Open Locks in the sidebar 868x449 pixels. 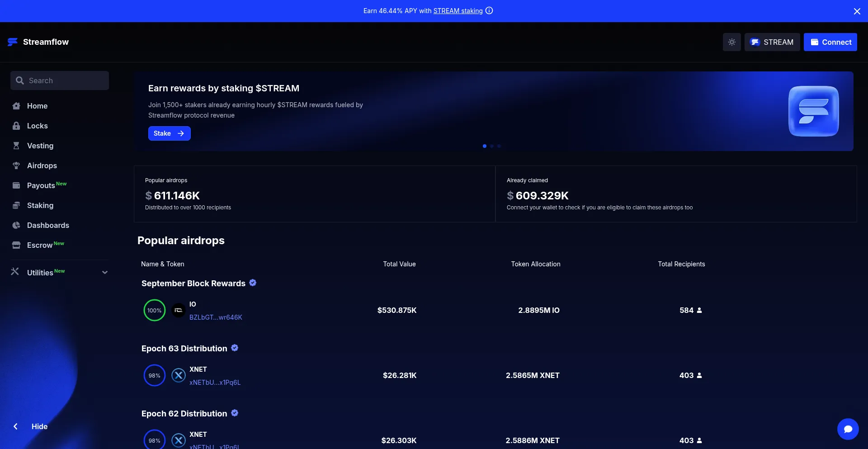pyautogui.click(x=37, y=126)
